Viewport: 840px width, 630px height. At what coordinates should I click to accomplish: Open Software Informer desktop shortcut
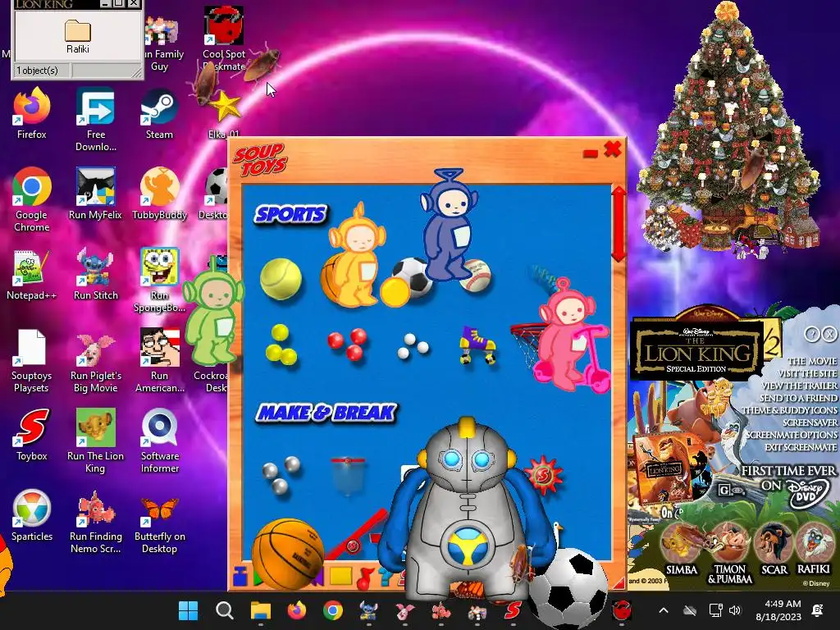click(x=160, y=441)
